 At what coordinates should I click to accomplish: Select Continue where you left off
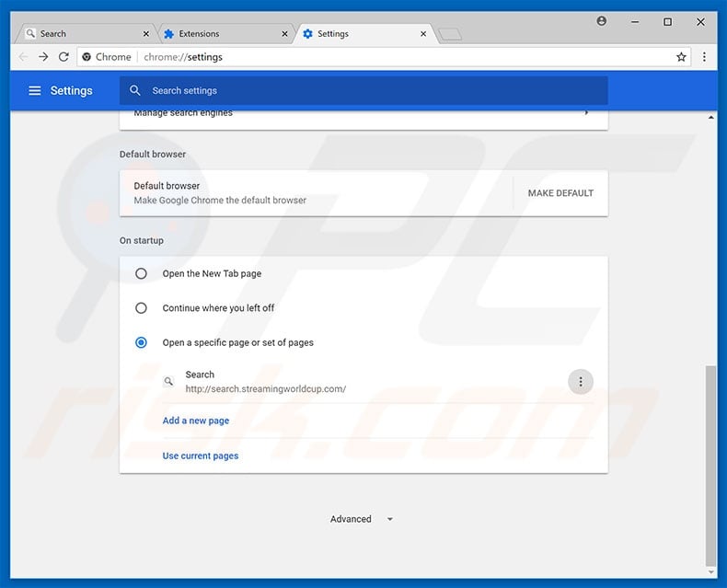coord(141,308)
